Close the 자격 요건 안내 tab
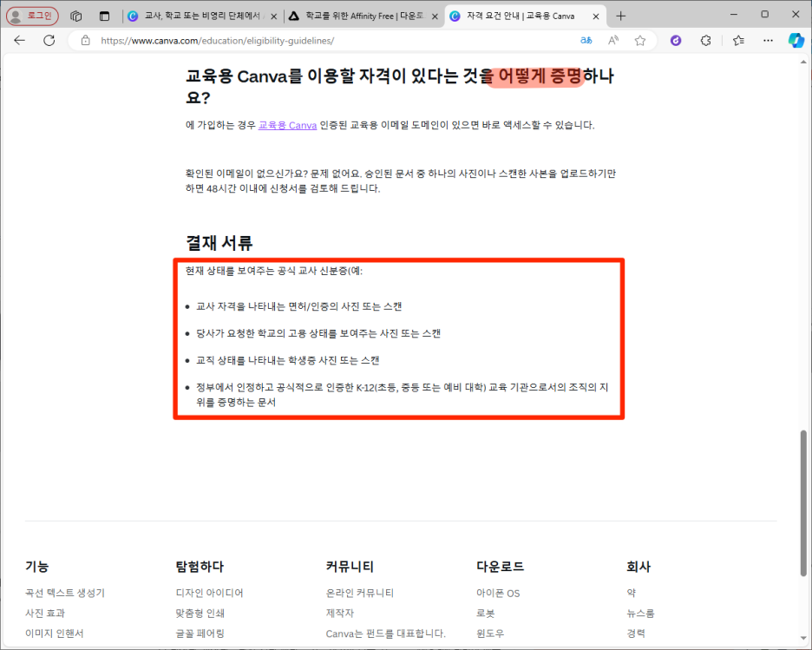 [596, 16]
